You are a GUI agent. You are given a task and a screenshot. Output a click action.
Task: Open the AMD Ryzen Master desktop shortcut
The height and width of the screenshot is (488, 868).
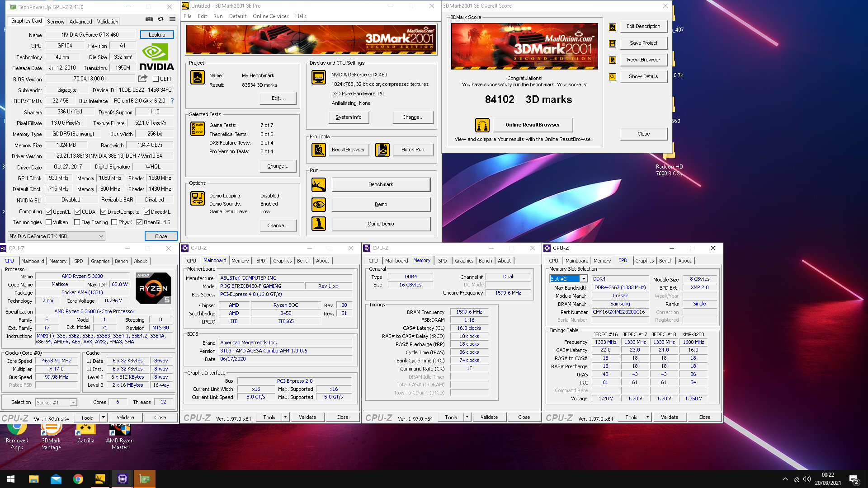click(x=120, y=436)
